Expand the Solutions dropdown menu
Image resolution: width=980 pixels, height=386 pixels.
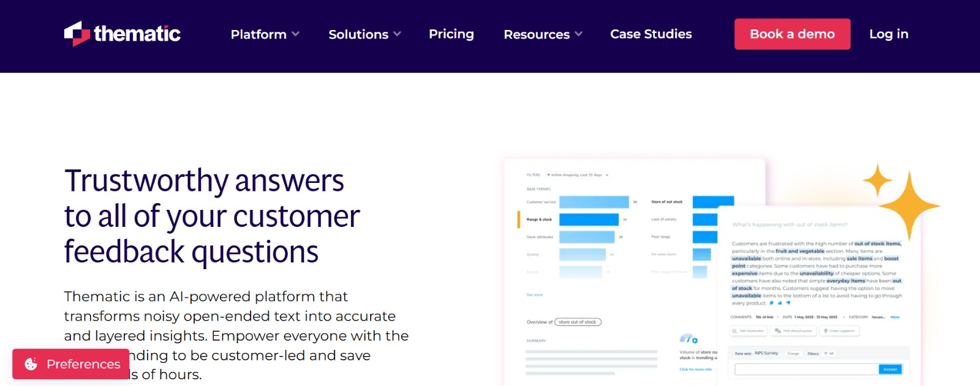tap(364, 34)
